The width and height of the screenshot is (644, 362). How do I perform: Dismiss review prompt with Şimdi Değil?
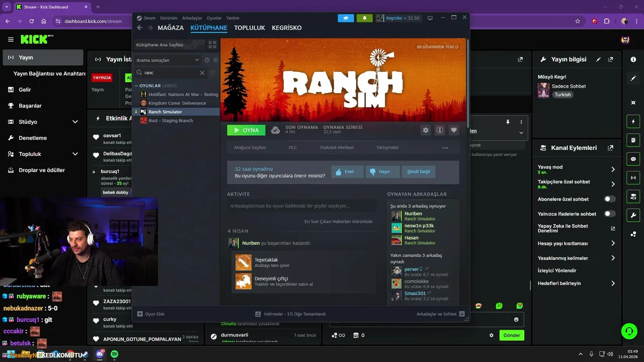click(419, 171)
